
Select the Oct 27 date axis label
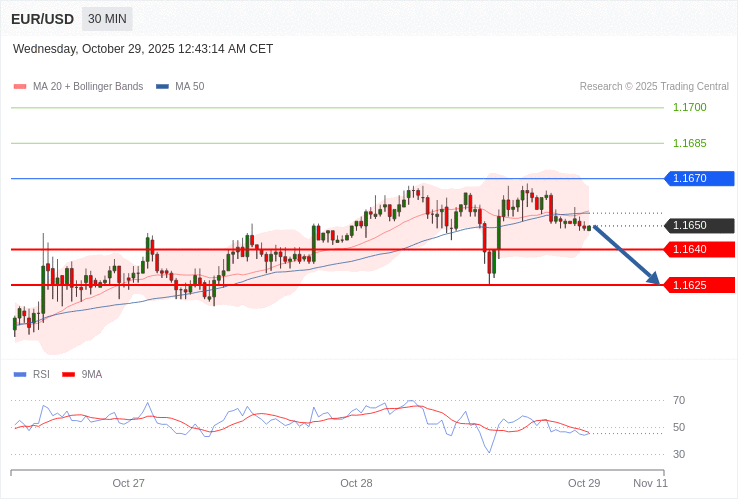pos(128,483)
